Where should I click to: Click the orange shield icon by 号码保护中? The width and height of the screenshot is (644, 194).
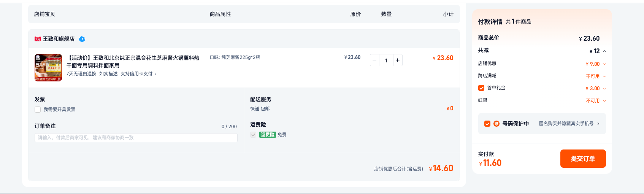pos(496,124)
